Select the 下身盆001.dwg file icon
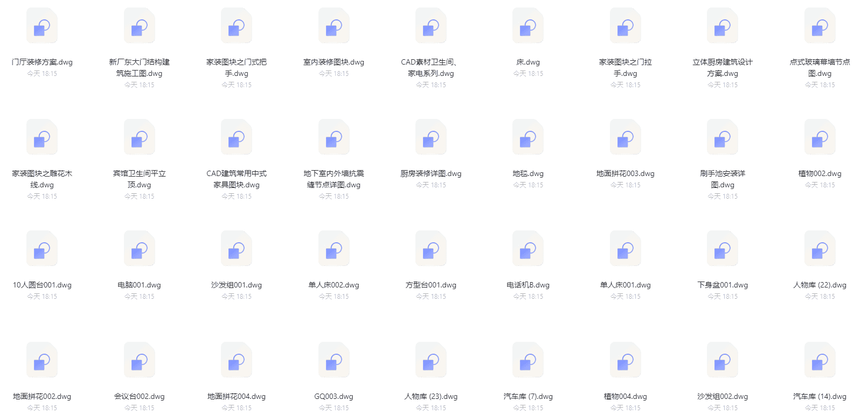 pyautogui.click(x=723, y=249)
